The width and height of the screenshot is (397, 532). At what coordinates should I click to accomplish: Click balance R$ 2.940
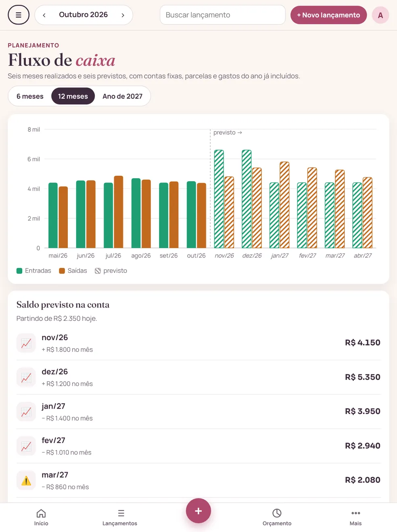[x=362, y=446]
